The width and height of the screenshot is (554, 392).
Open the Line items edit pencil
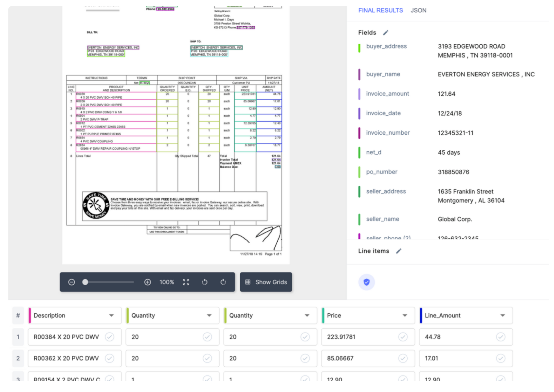pos(399,251)
